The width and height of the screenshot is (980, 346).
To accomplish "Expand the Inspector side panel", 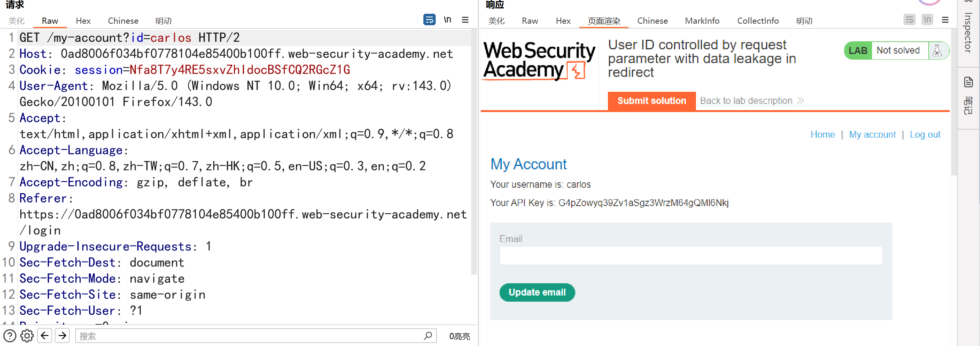I will coord(968,32).
